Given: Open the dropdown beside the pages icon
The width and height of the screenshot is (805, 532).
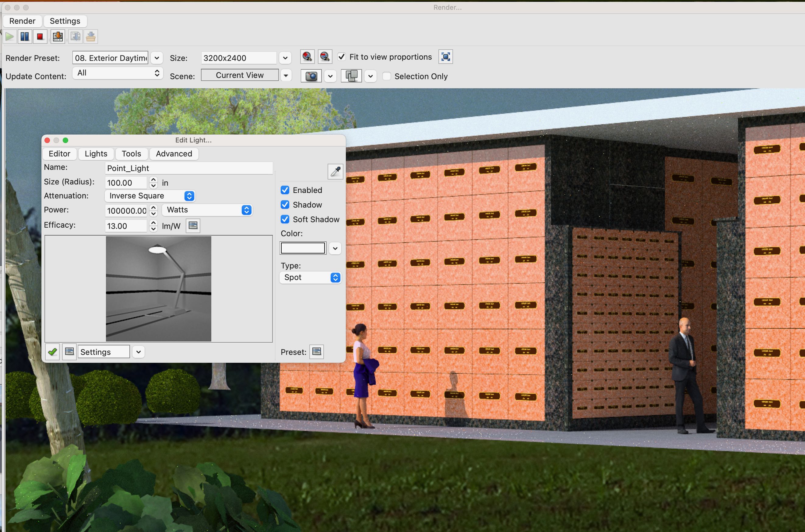Looking at the screenshot, I should (x=371, y=76).
